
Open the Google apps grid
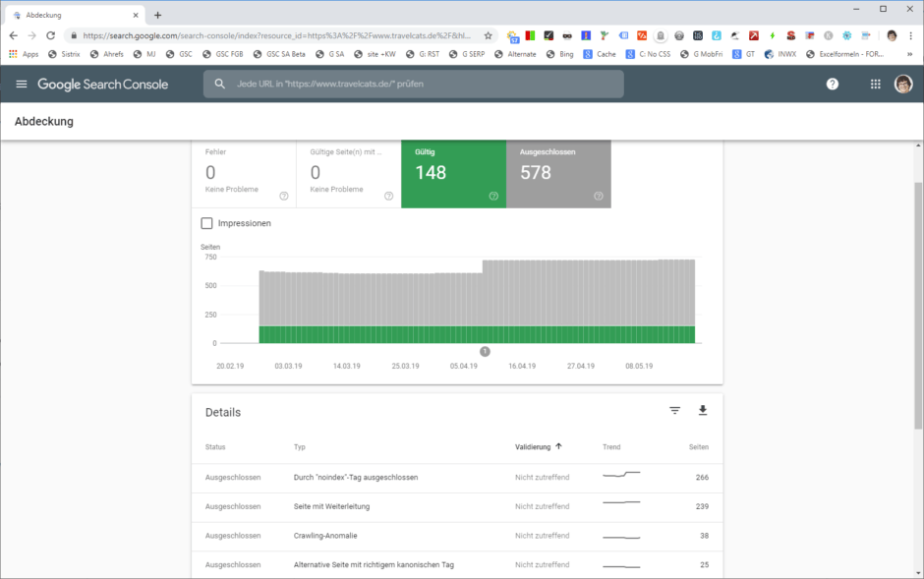coord(875,85)
